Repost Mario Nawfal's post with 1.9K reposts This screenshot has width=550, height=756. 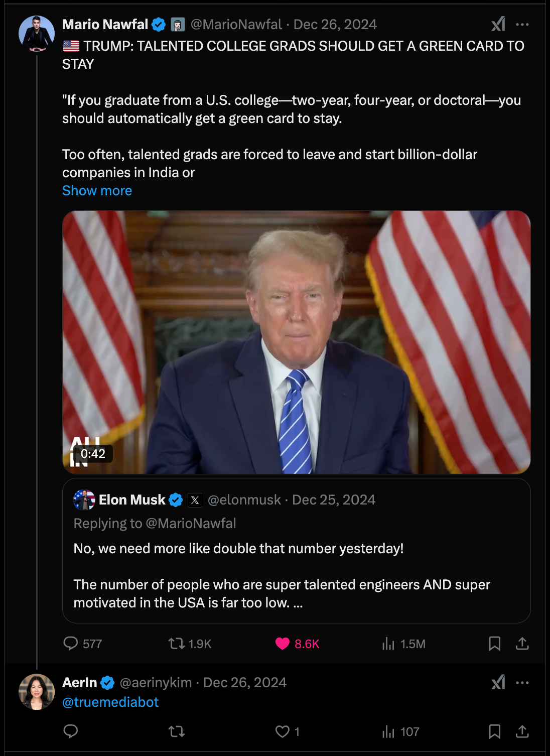[177, 644]
